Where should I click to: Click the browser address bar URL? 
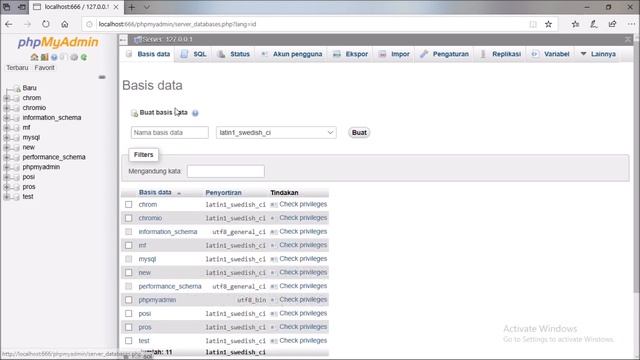tap(177, 24)
